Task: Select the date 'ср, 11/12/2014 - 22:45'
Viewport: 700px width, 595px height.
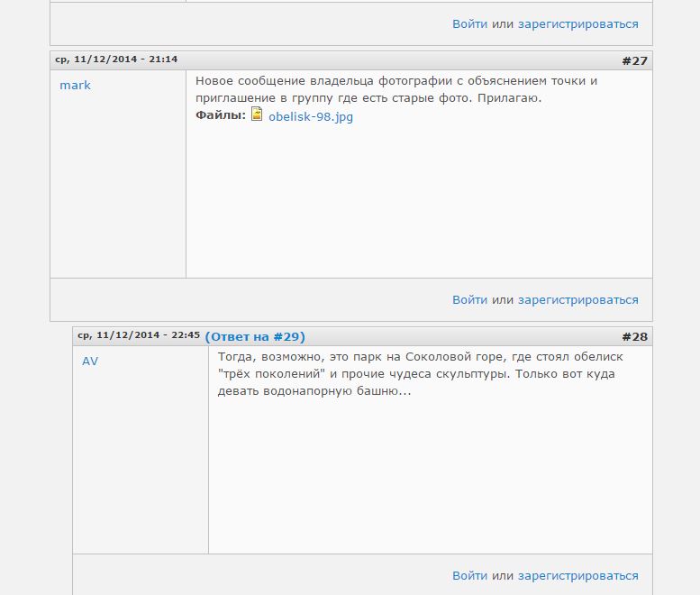Action: click(x=139, y=335)
